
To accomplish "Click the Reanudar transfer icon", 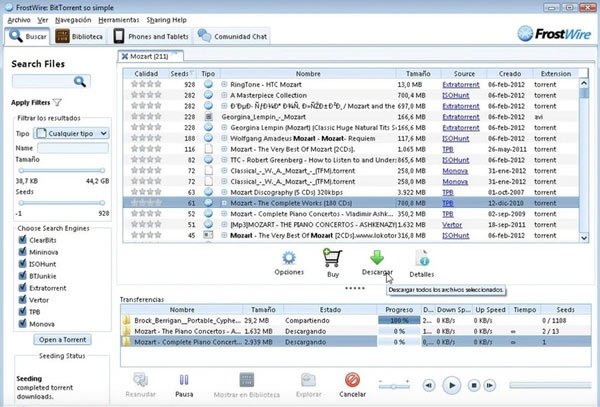I will pyautogui.click(x=140, y=380).
